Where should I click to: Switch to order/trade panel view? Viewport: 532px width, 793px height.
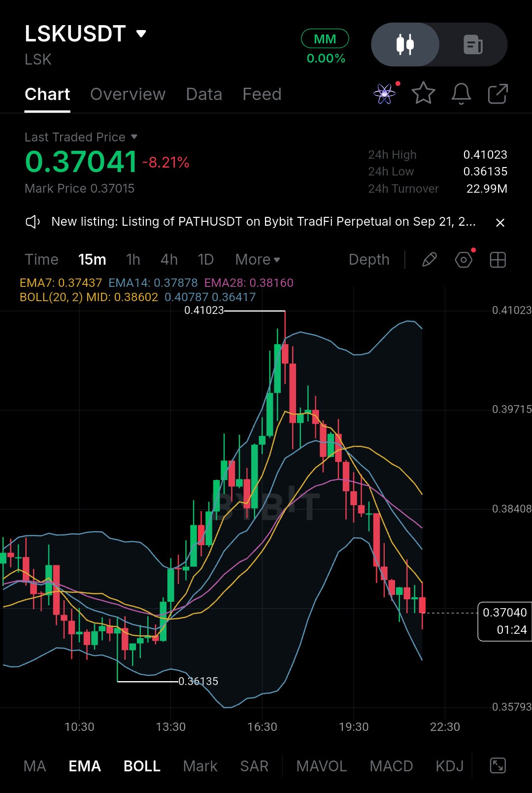(x=473, y=44)
